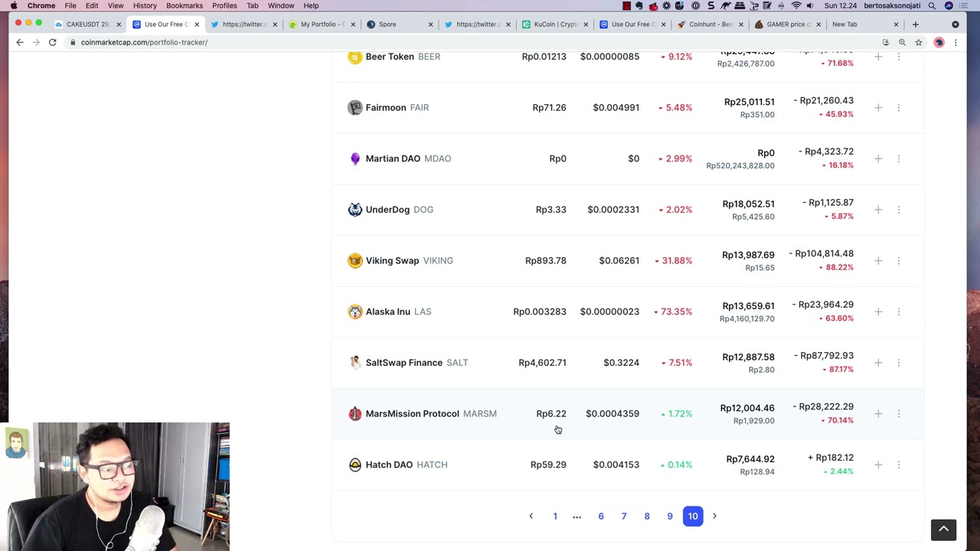
Task: Click the MarsMission Protocol coin logo
Action: pos(354,414)
